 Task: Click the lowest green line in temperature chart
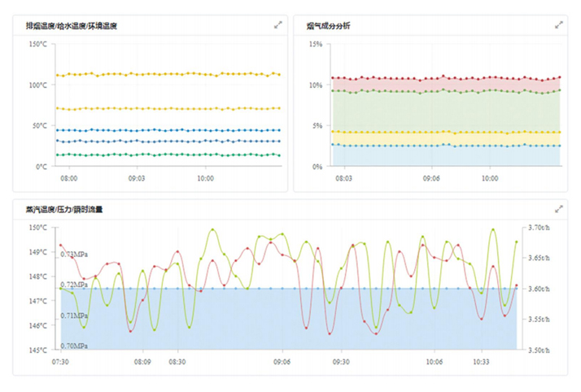point(163,155)
